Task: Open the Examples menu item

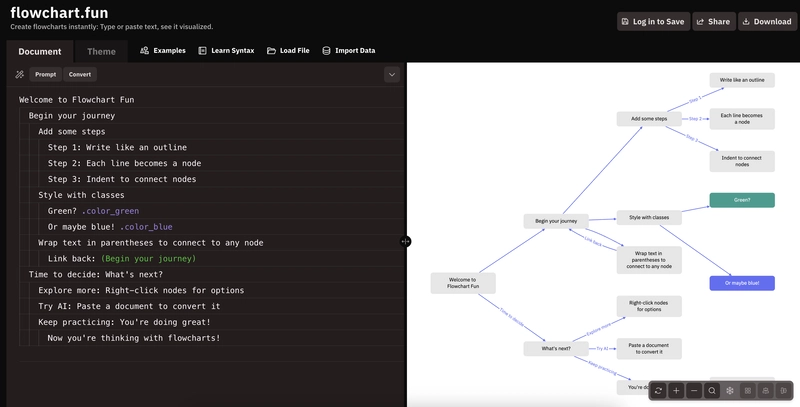Action: pos(163,50)
